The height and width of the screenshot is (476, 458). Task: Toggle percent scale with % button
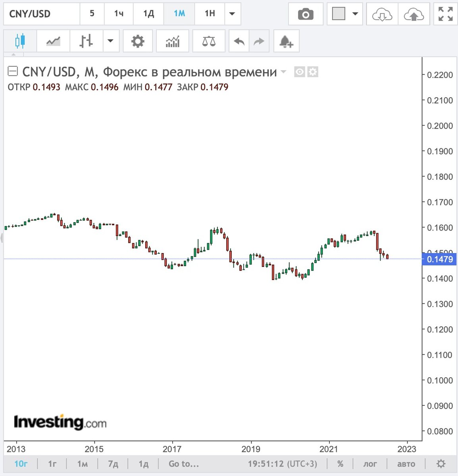pos(340,464)
